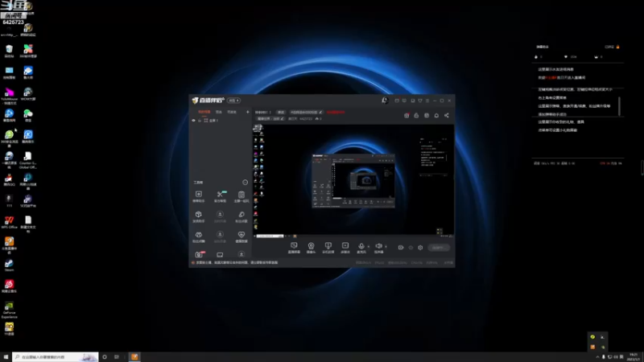This screenshot has width=644, height=362.
Task: Toggle the lock icon of the fullscreen source
Action: [x=200, y=121]
